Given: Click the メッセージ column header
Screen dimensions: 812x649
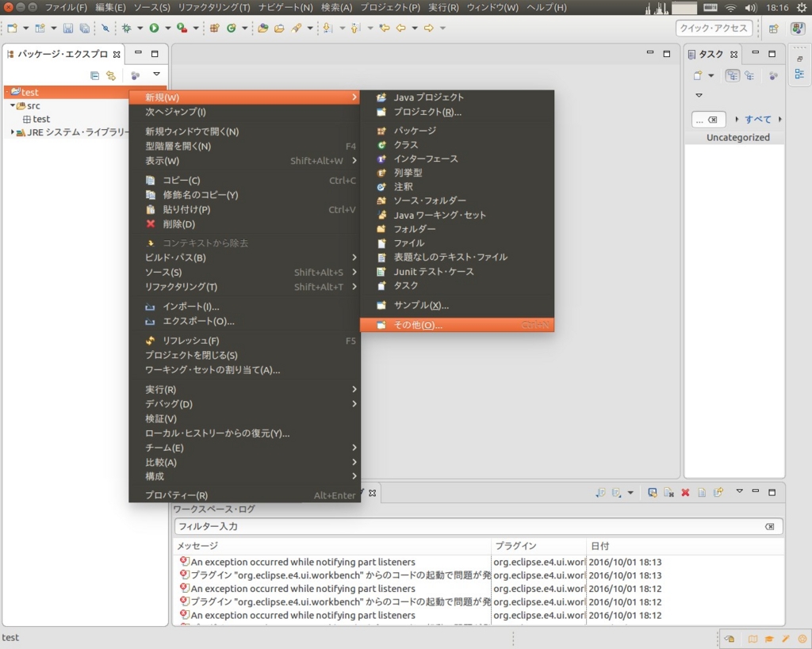Looking at the screenshot, I should coord(332,546).
